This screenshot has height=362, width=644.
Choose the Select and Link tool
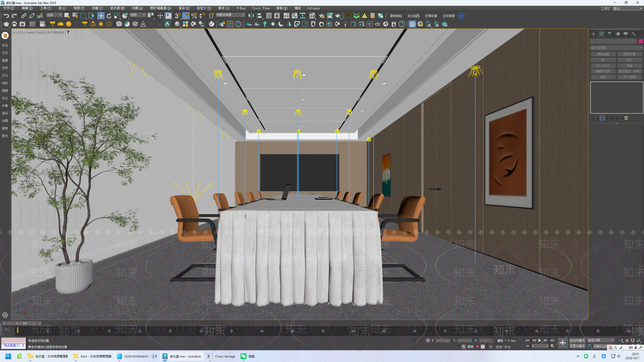click(x=24, y=16)
